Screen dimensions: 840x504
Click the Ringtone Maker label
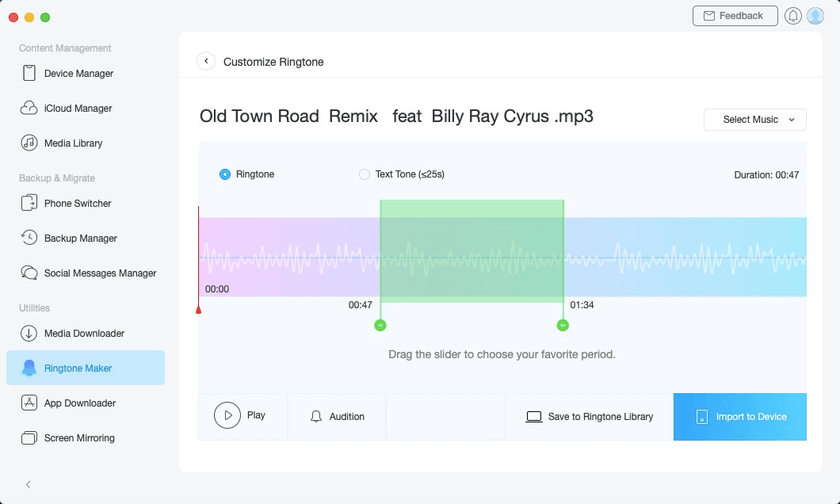pyautogui.click(x=78, y=368)
